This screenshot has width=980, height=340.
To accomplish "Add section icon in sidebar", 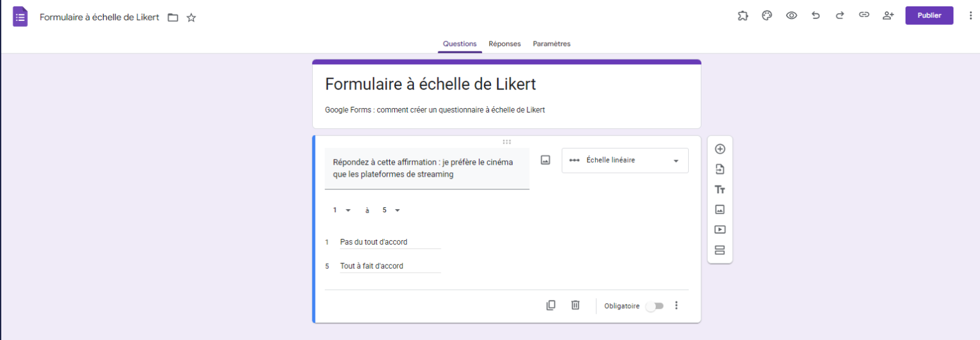I will pos(720,250).
